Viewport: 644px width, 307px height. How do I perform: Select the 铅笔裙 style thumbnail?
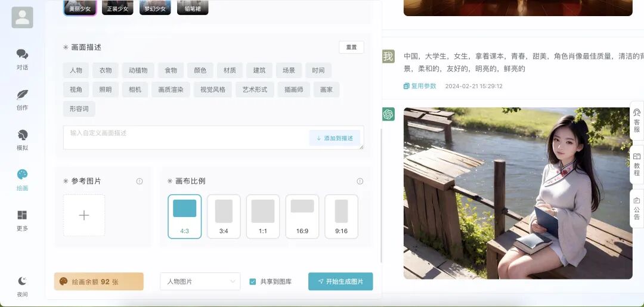coord(193,8)
